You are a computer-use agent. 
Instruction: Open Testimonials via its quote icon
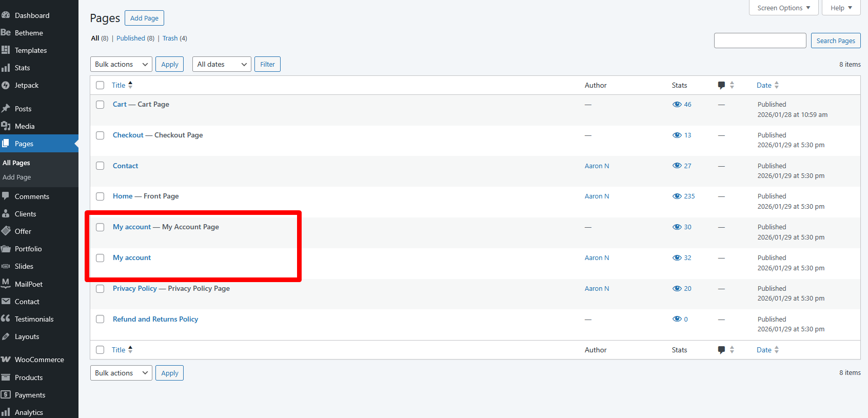[x=6, y=319]
